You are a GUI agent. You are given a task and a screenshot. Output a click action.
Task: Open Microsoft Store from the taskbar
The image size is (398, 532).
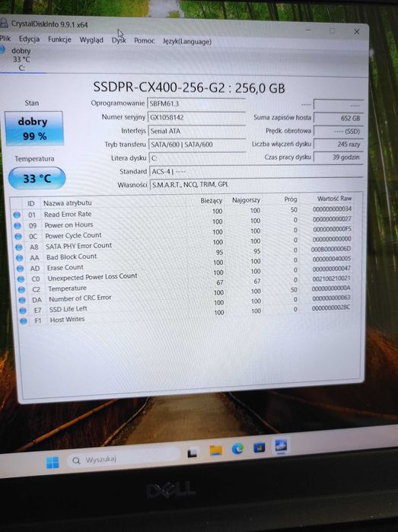(x=259, y=448)
